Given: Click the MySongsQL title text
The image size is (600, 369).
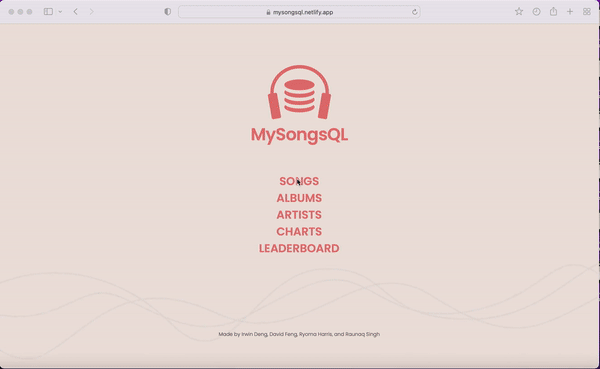Looking at the screenshot, I should (299, 135).
